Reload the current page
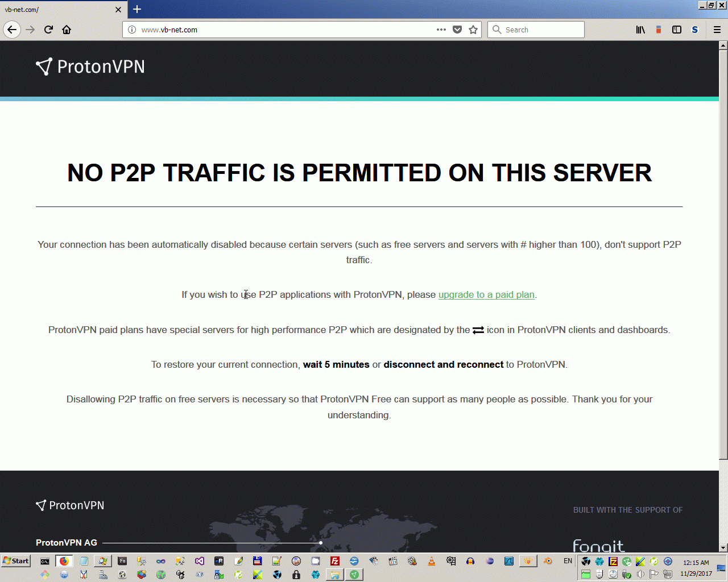The width and height of the screenshot is (728, 582). pos(49,30)
